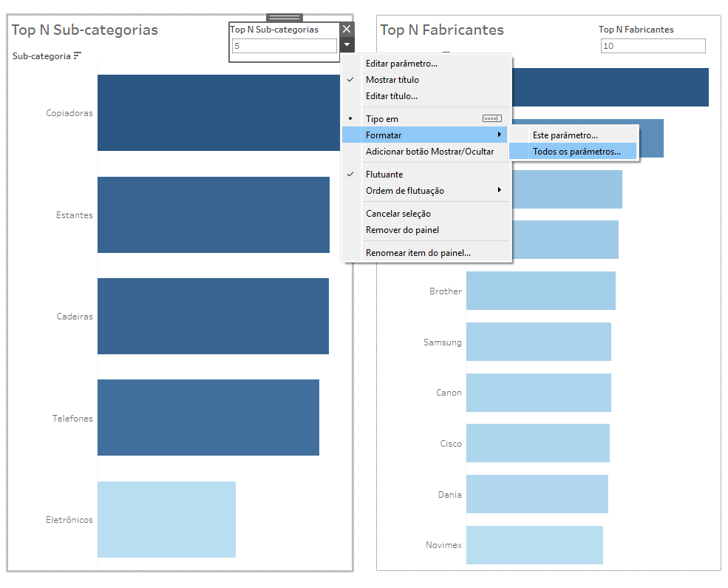This screenshot has height=588, width=728.
Task: Click the Sub-categoria sort icon
Action: tap(78, 56)
